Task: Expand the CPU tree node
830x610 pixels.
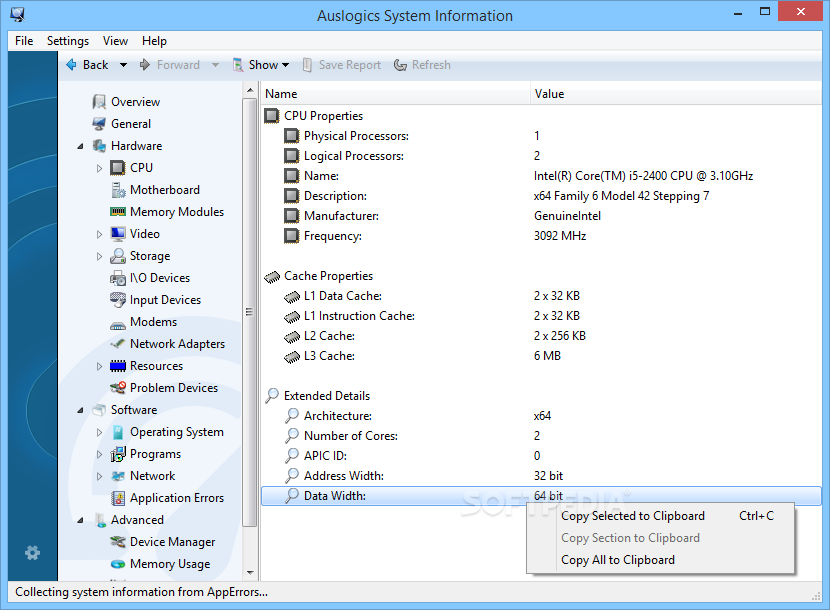Action: 99,168
